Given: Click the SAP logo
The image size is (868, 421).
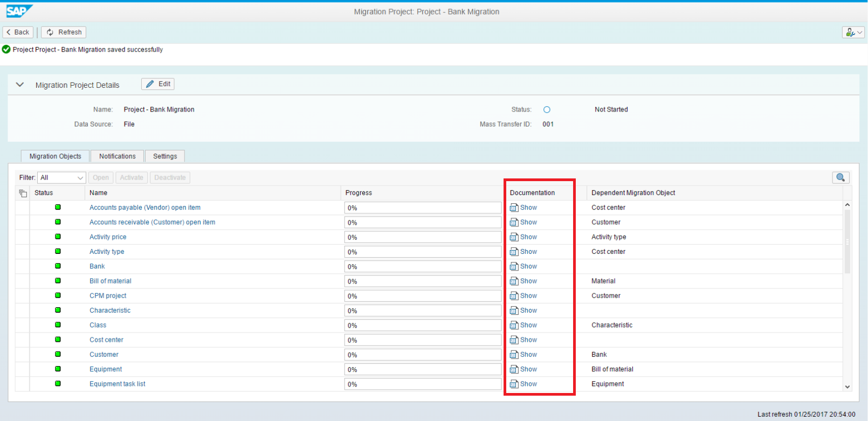Looking at the screenshot, I should pyautogui.click(x=19, y=11).
